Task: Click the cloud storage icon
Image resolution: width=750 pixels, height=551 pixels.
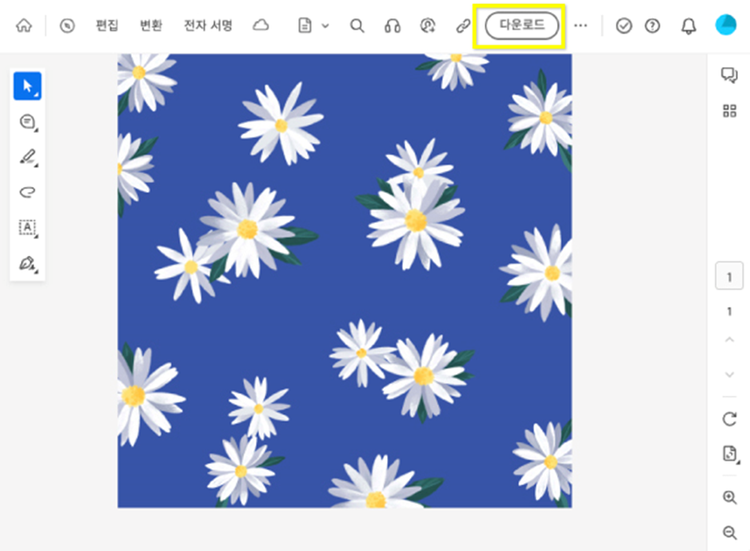Action: (x=261, y=25)
